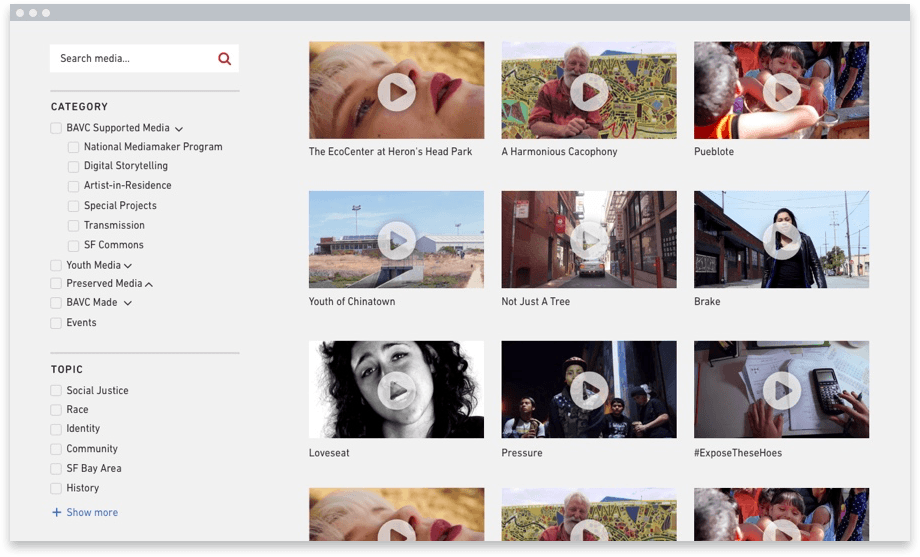920x557 pixels.
Task: Enable the Social Justice topic filter
Action: click(x=56, y=390)
